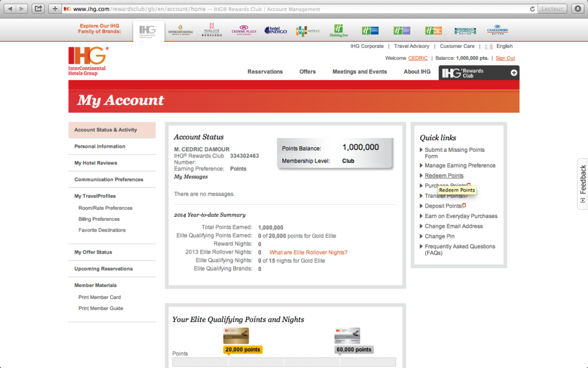Open Submit a Missing Points Form link
This screenshot has height=368, width=588.
(455, 153)
